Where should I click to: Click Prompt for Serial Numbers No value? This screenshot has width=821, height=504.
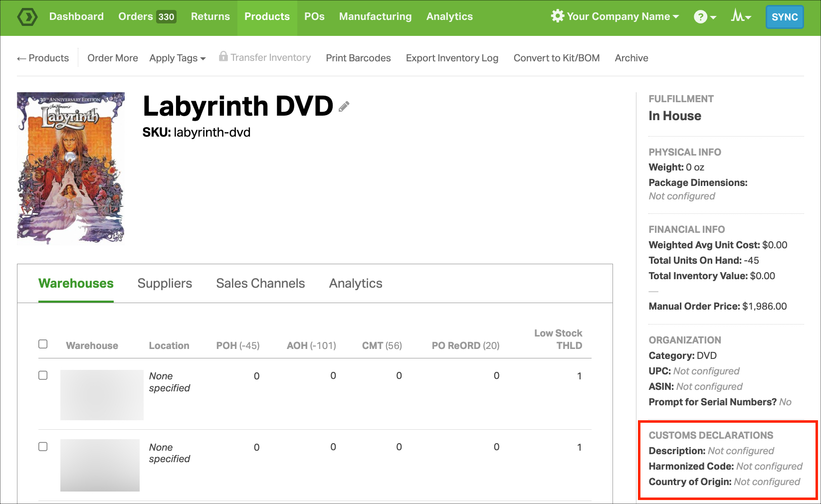tap(785, 402)
